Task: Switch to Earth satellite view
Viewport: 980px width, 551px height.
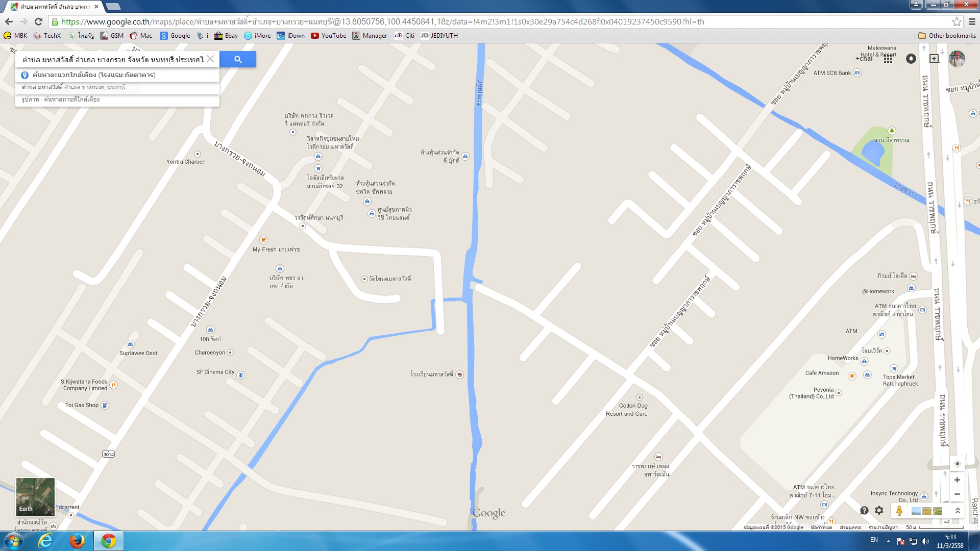Action: (35, 497)
